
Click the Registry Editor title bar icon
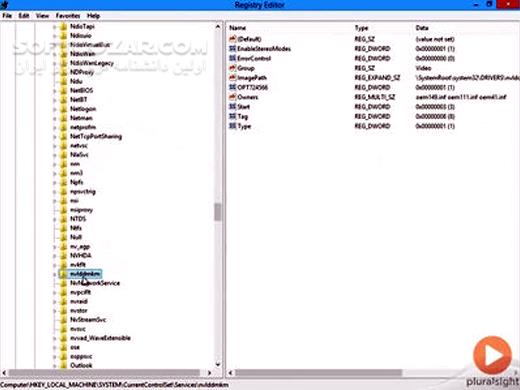4,5
